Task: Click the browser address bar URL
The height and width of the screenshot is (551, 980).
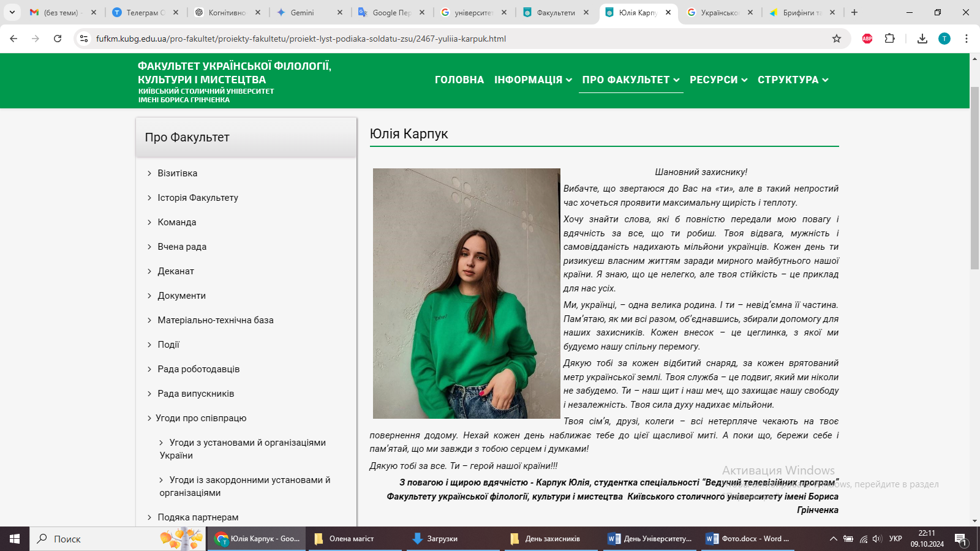Action: [x=301, y=39]
